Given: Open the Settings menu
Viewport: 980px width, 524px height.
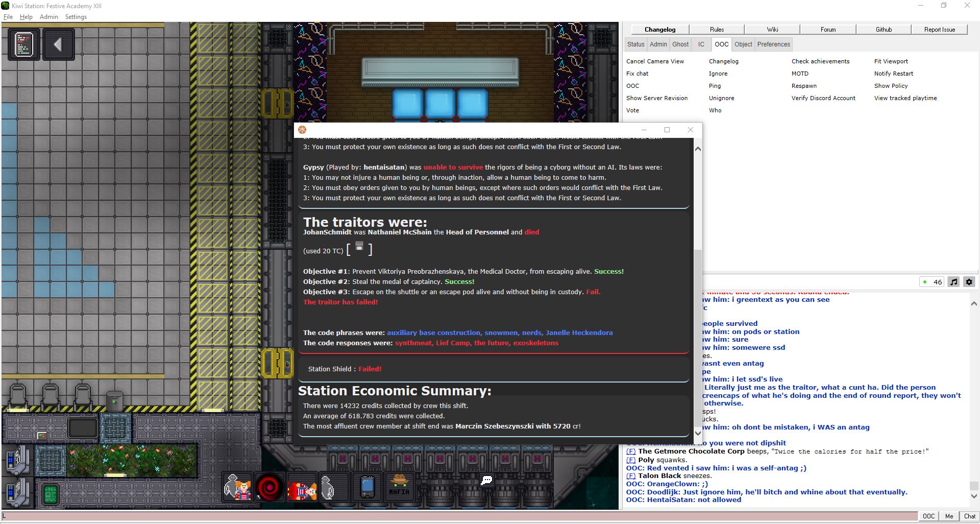Looking at the screenshot, I should (x=76, y=17).
